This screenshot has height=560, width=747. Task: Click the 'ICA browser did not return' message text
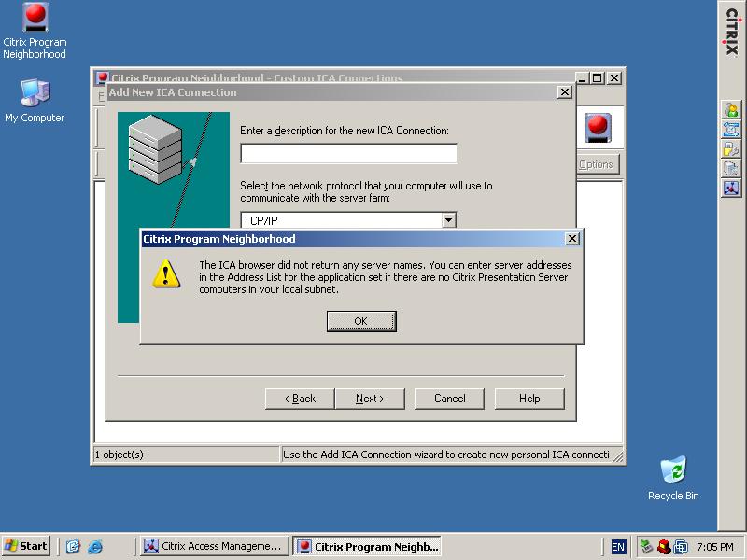[x=386, y=277]
